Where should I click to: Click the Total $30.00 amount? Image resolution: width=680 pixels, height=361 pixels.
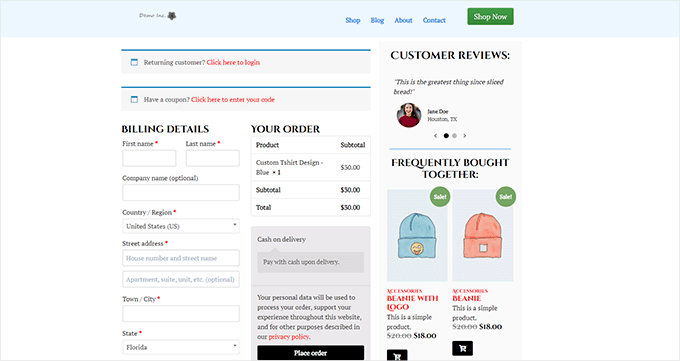click(350, 208)
